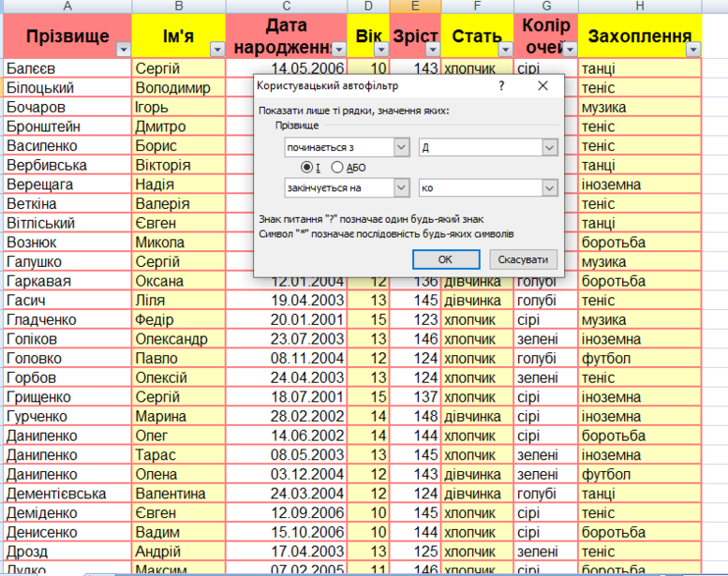Click the cell 'Бронштейн'
728x576 pixels.
tap(67, 126)
